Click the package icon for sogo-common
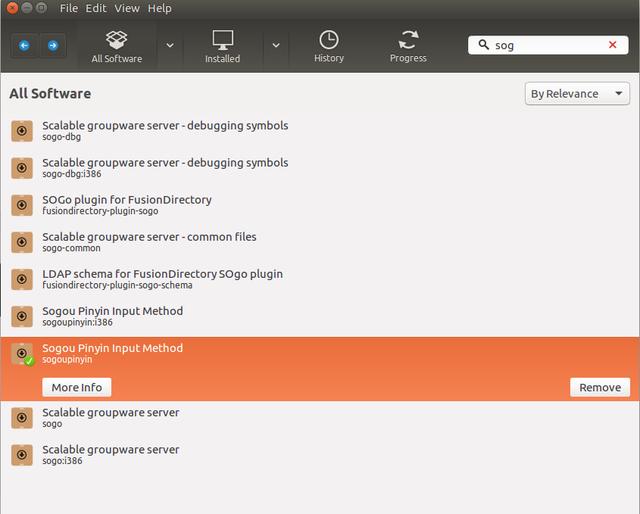 pyautogui.click(x=22, y=242)
